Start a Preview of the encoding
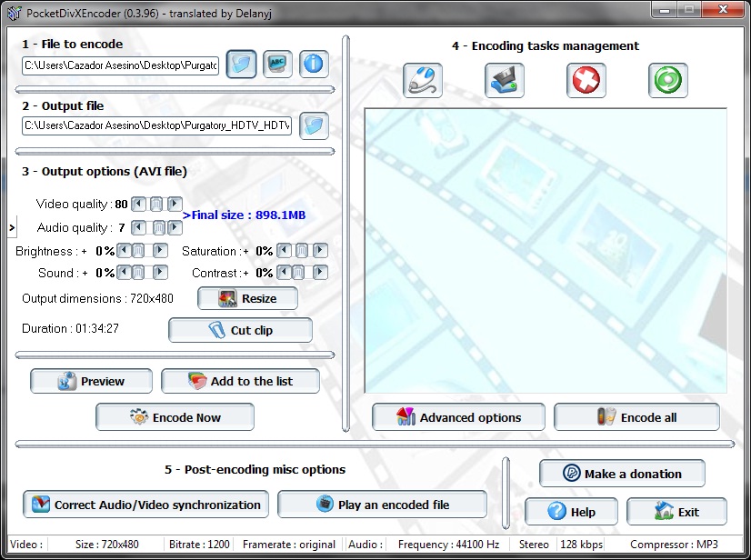 click(91, 381)
